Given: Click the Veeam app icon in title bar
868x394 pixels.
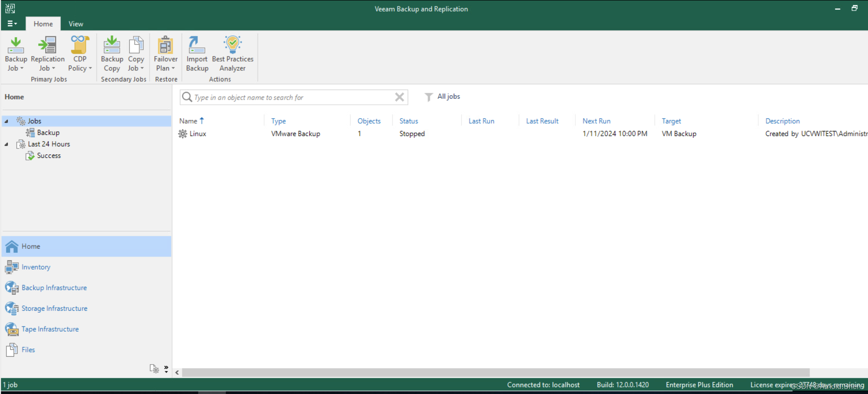Looking at the screenshot, I should click(10, 8).
